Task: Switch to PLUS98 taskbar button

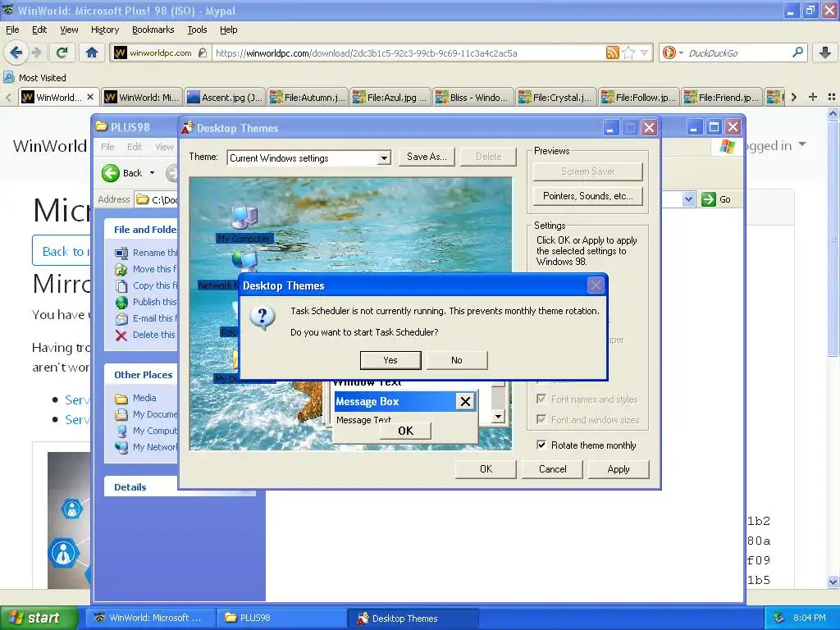Action: pyautogui.click(x=281, y=618)
